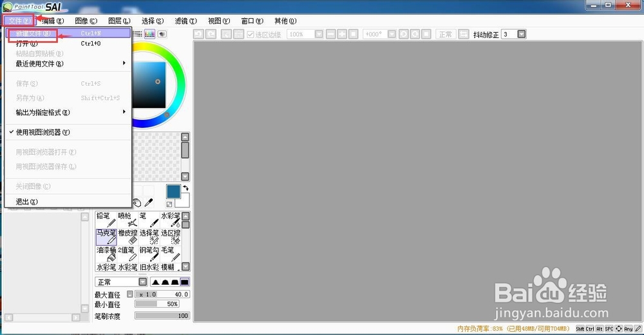This screenshot has height=335, width=644.
Task: Show the RGB slider panel icon
Action: pos(138,34)
